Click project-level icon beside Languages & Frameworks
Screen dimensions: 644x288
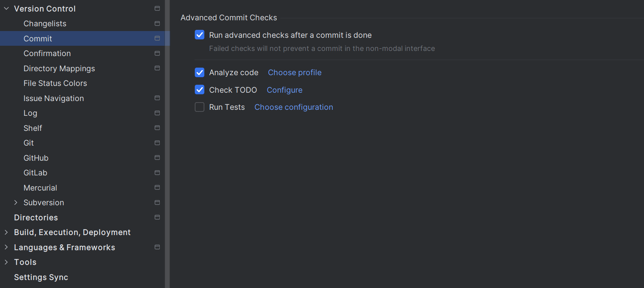coord(157,247)
